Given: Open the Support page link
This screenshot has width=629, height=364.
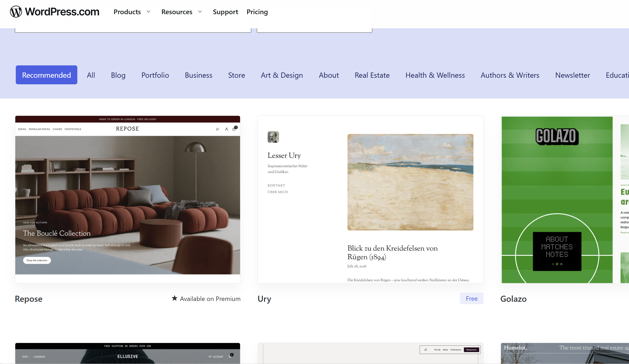Looking at the screenshot, I should click(225, 12).
